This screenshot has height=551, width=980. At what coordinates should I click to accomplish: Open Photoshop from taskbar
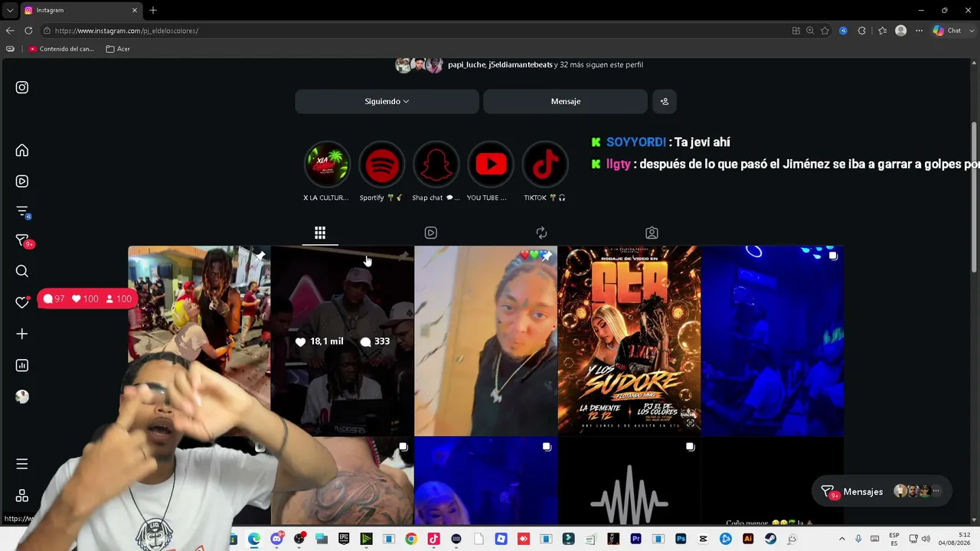[x=681, y=539]
